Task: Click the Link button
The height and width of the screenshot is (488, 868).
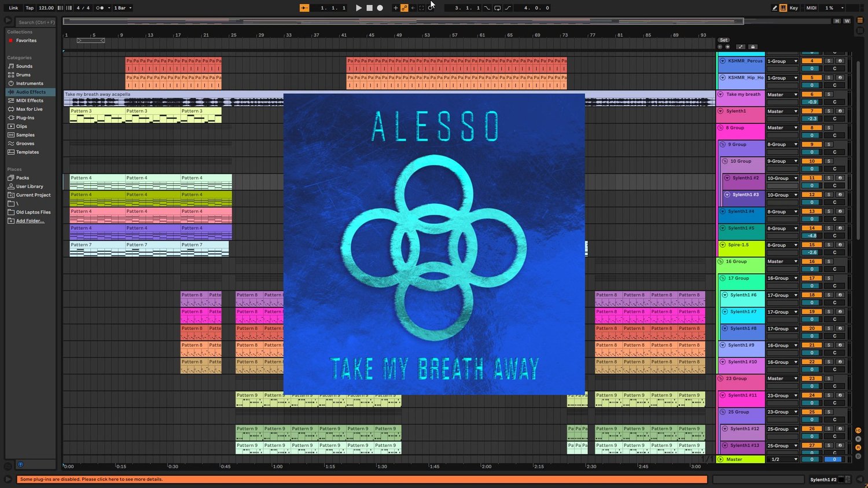Action: click(x=13, y=8)
